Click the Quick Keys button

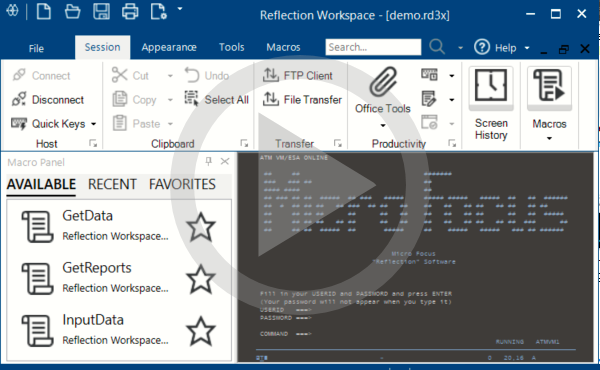point(48,124)
